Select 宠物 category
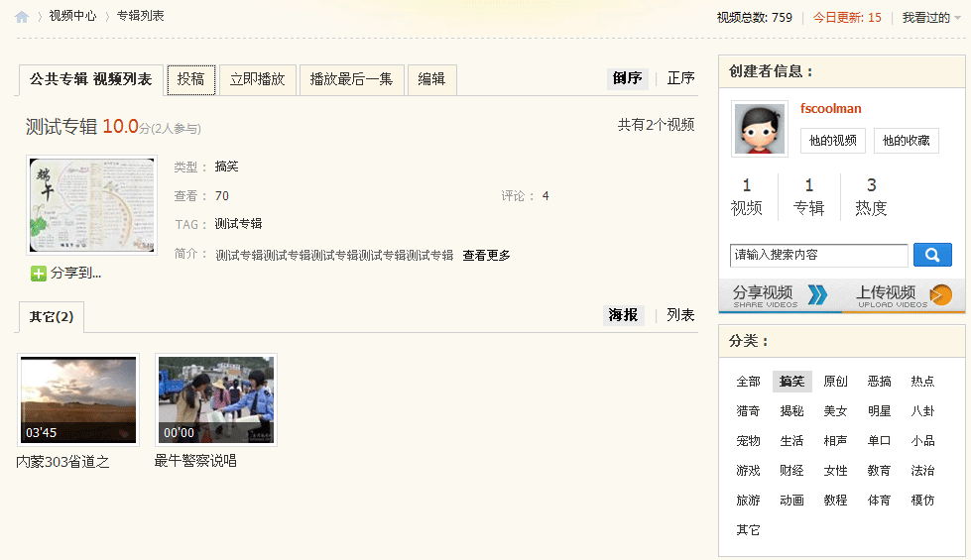The image size is (971, 560). pos(748,441)
